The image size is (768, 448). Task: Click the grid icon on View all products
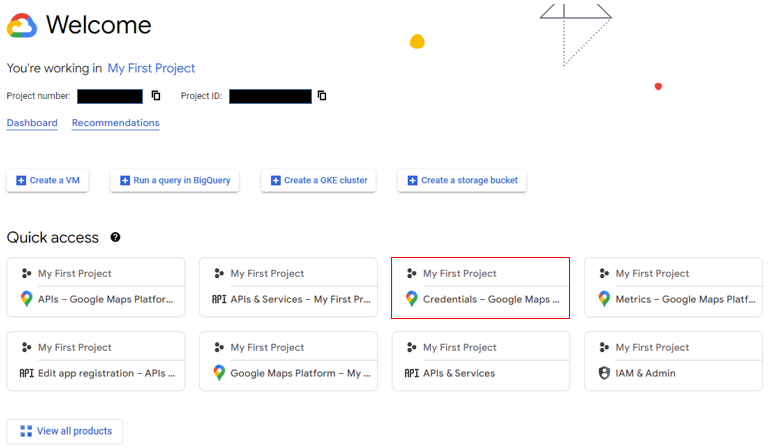click(26, 431)
